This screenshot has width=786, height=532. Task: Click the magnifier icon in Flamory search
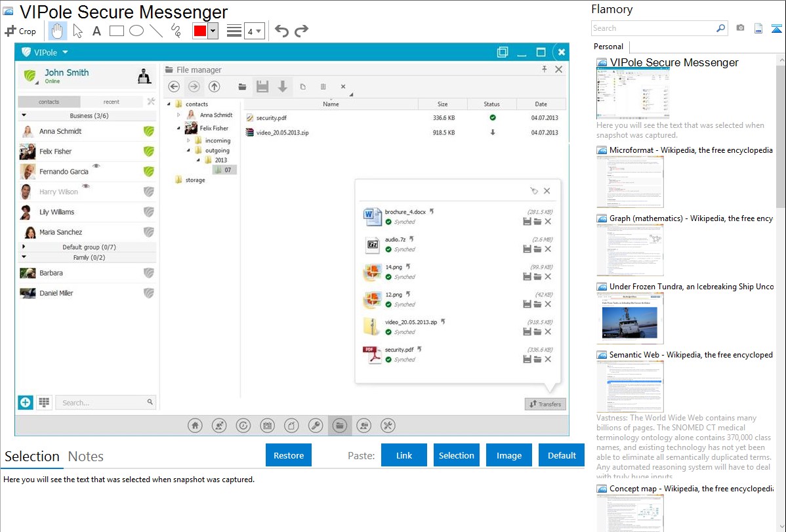721,28
